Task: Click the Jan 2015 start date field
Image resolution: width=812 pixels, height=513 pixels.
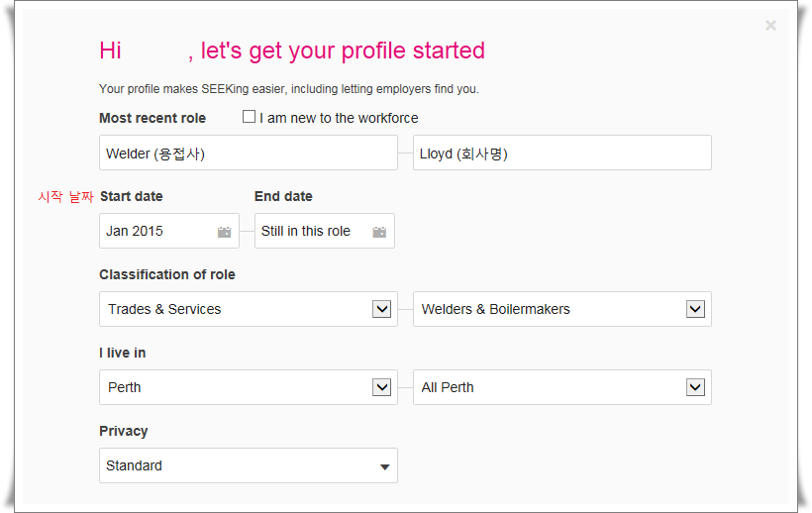Action: pos(169,231)
